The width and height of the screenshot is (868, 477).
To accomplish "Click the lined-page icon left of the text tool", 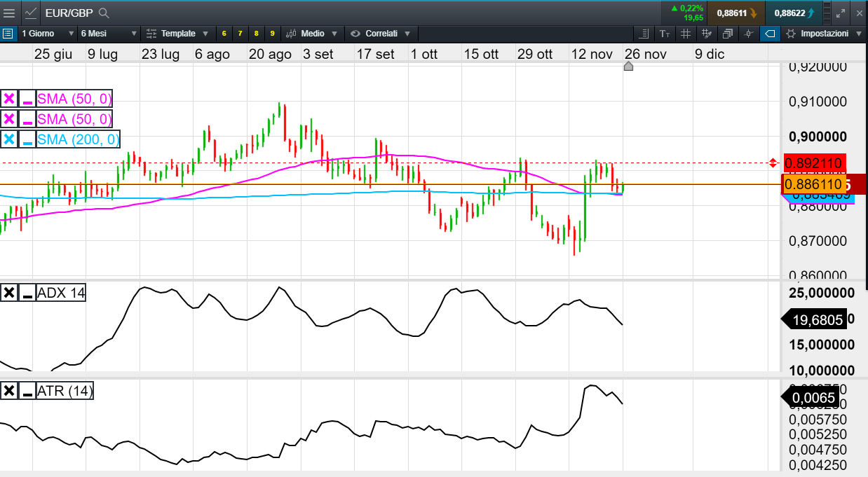I will pyautogui.click(x=645, y=33).
